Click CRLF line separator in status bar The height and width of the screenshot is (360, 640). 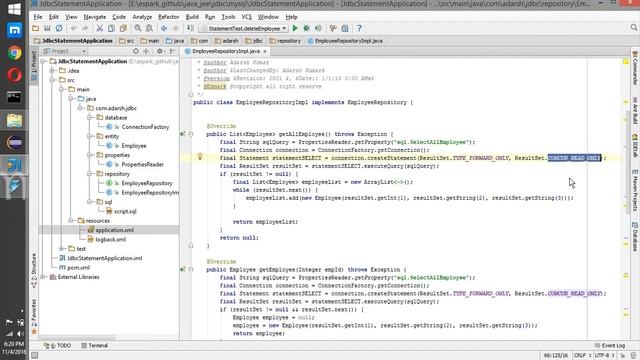(582, 356)
